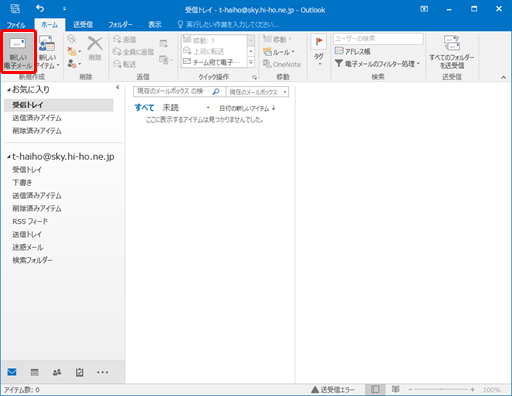Screen dimensions: 512x396
Task: Click 全員に返信 reply all
Action: (x=133, y=52)
